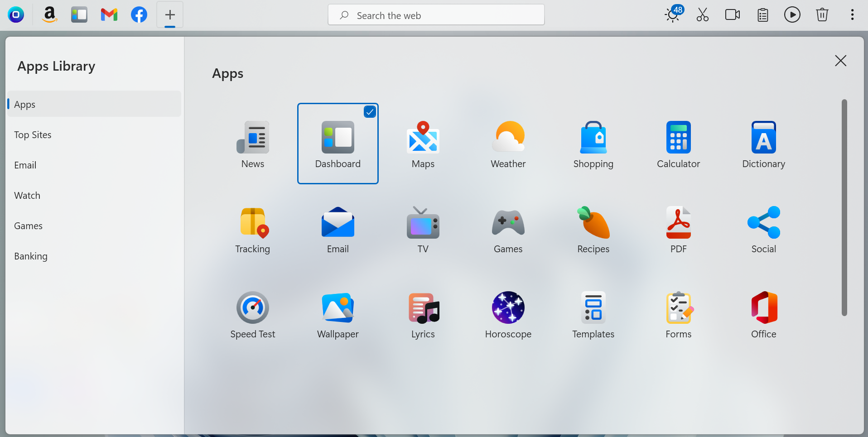Open the Speed Test app
868x437 pixels.
tap(252, 314)
